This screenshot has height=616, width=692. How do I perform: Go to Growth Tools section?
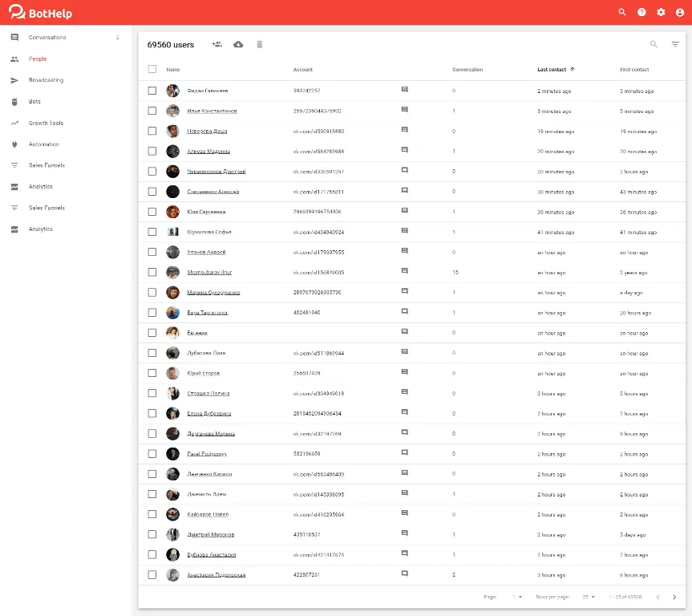[x=46, y=123]
